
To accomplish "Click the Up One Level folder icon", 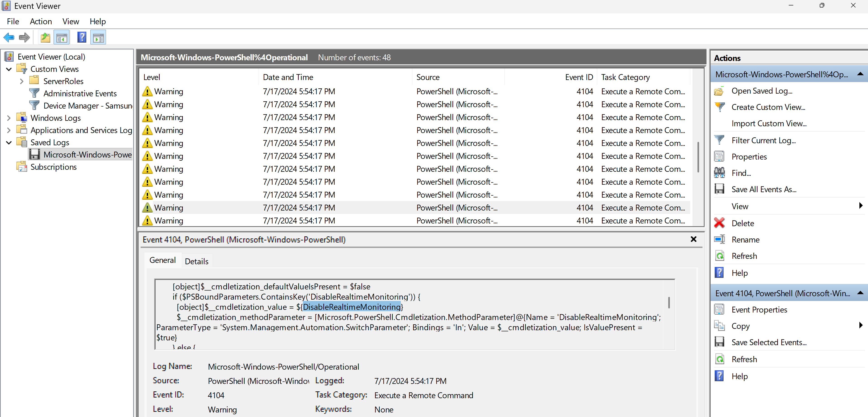I will 45,37.
